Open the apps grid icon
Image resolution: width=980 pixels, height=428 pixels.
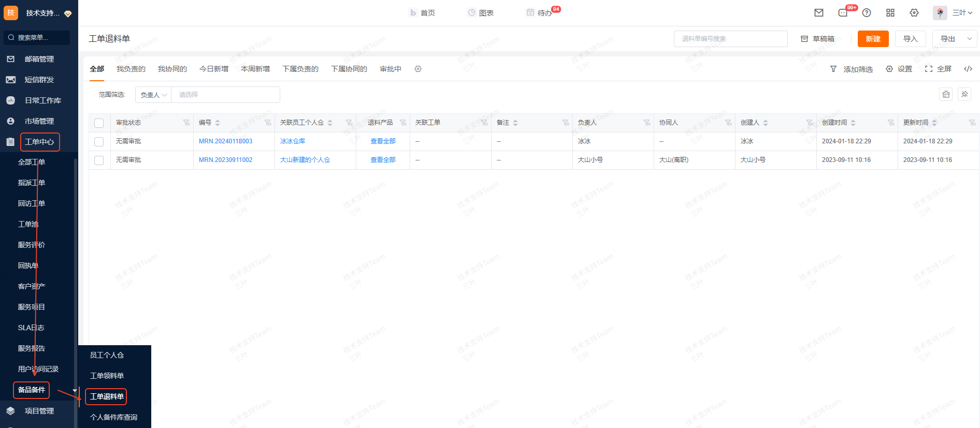[x=890, y=13]
